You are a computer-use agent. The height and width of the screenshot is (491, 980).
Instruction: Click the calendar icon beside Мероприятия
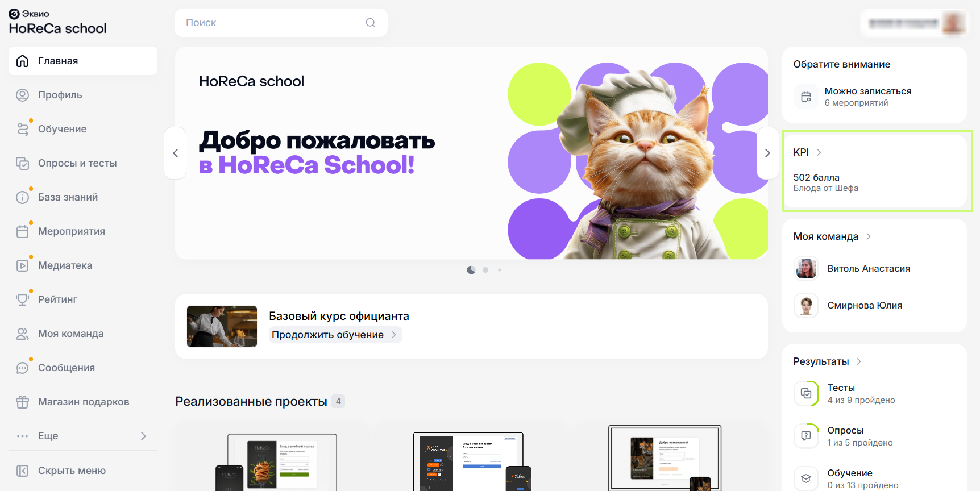point(22,231)
